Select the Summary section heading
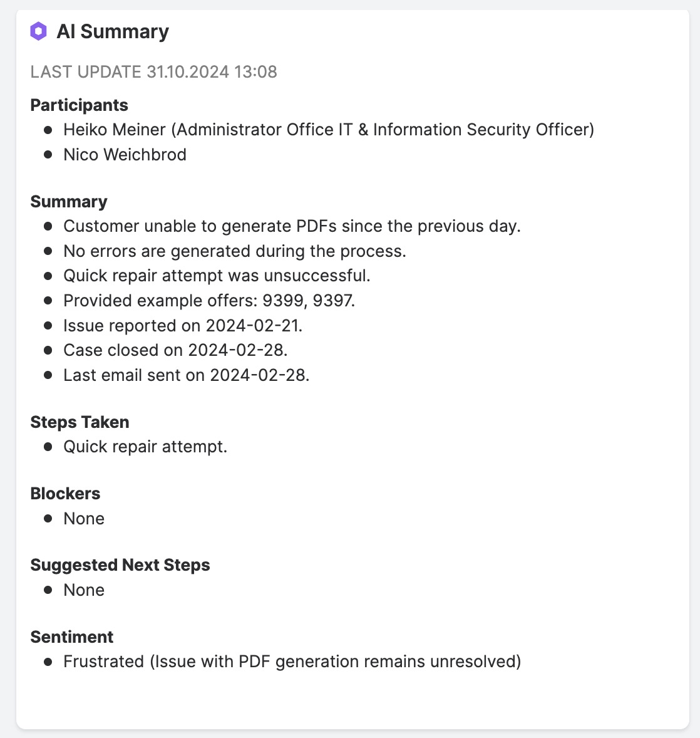The width and height of the screenshot is (700, 738). coord(69,202)
